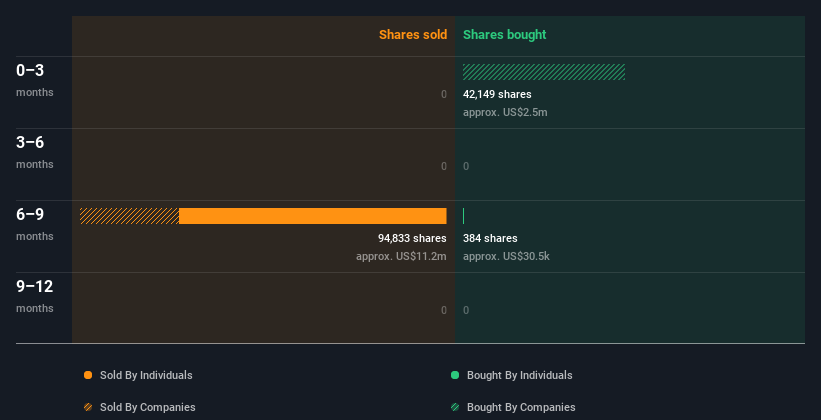Click the Shares bought column header

pos(505,35)
